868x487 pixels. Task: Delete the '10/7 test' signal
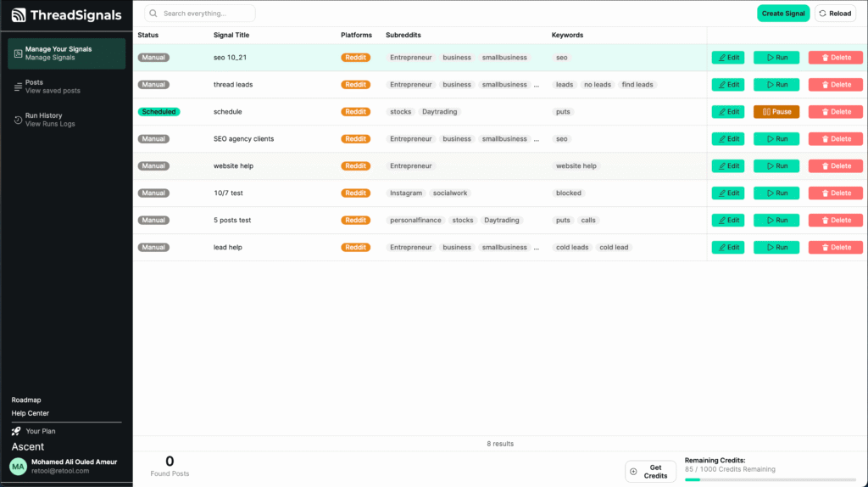point(835,193)
